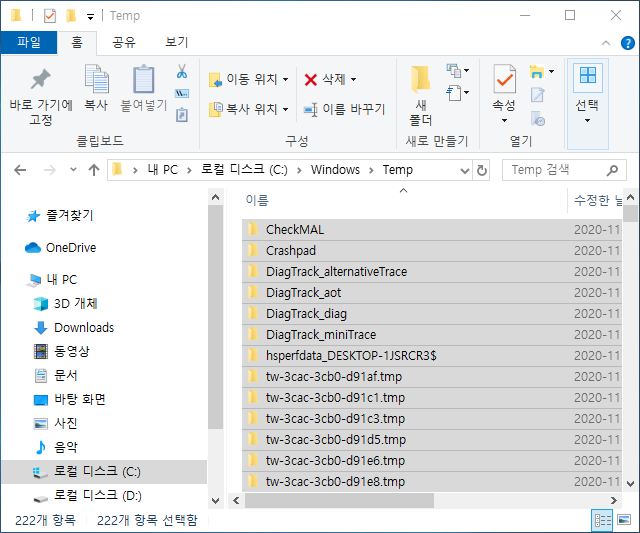
Task: Open the 파일 file menu tab
Action: (29, 42)
